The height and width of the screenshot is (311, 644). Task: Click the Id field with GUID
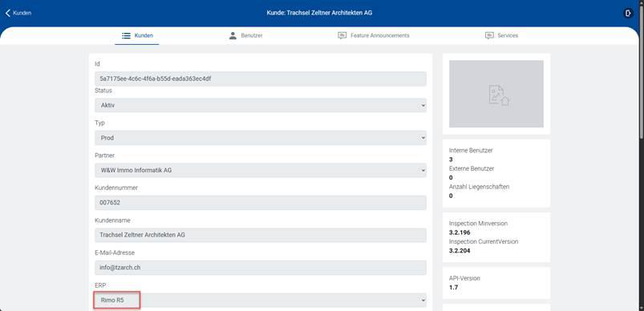point(261,79)
